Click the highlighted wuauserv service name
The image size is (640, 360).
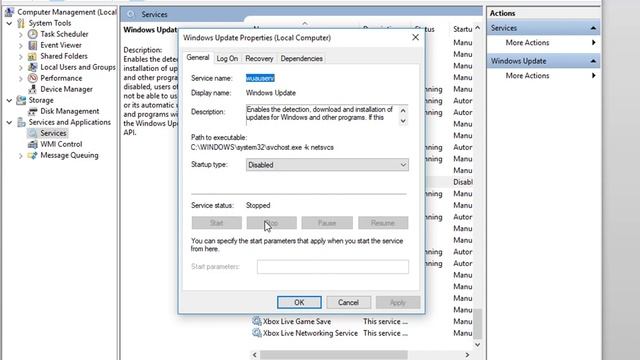click(x=260, y=78)
